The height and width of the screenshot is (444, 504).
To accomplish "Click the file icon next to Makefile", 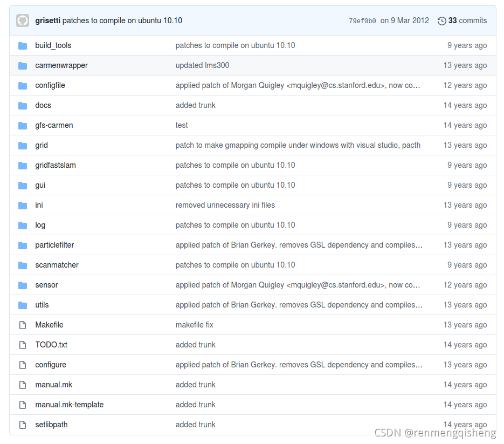I will pyautogui.click(x=22, y=325).
